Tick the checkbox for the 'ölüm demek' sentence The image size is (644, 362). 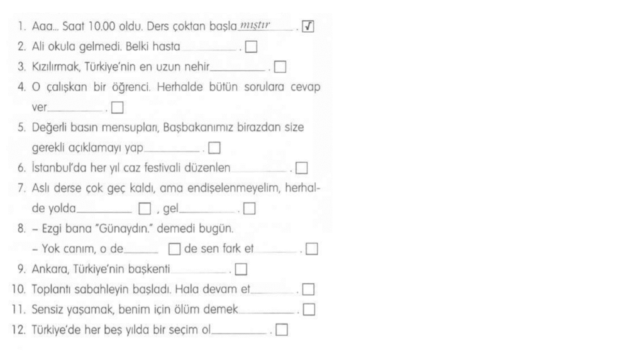(308, 309)
